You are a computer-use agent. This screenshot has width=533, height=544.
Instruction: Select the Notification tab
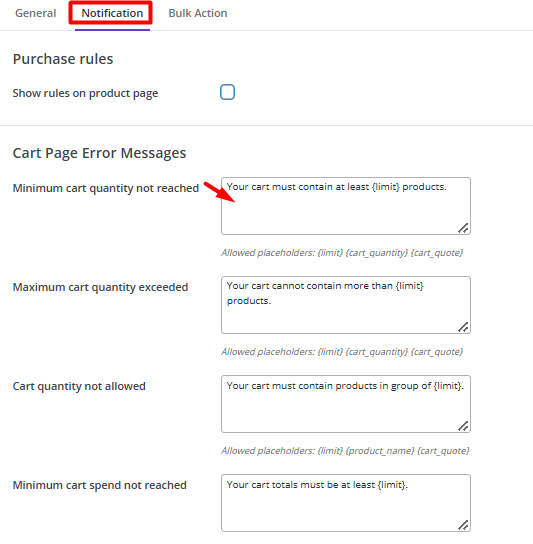[x=112, y=13]
